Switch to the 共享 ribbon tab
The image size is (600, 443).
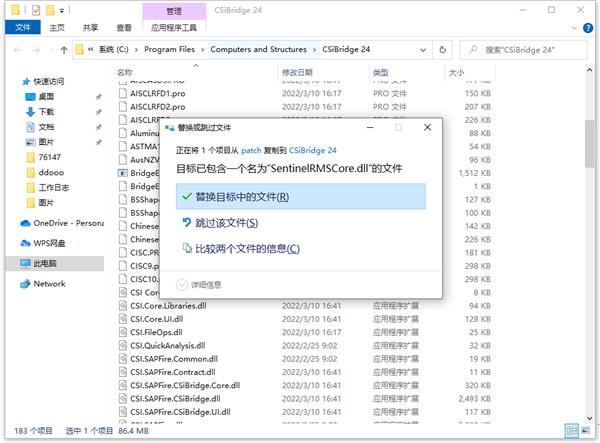[90, 28]
